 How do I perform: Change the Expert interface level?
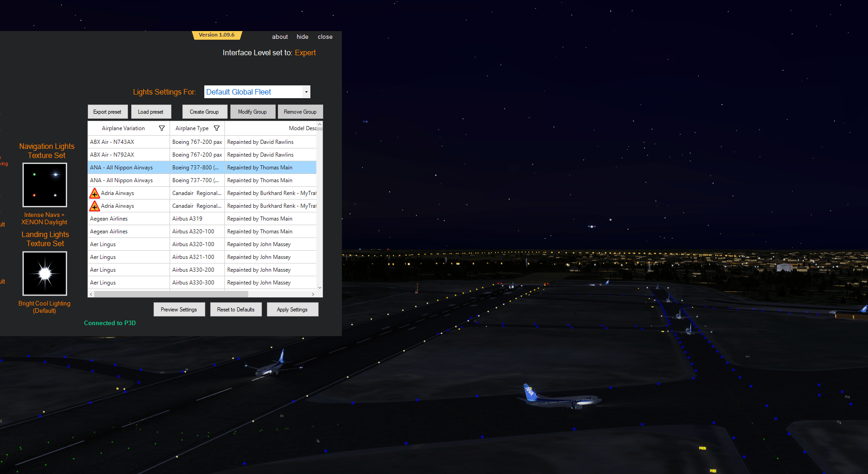pos(305,53)
